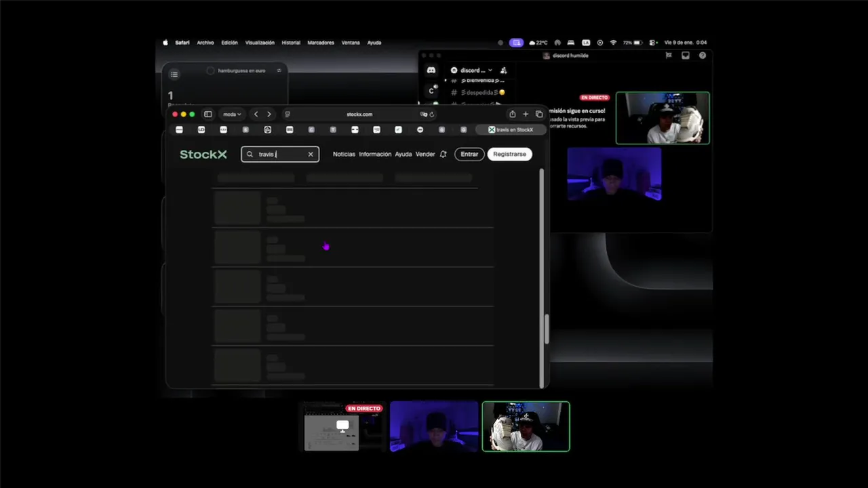This screenshot has width=868, height=488.
Task: Click the invite people icon in Discord
Action: (503, 70)
